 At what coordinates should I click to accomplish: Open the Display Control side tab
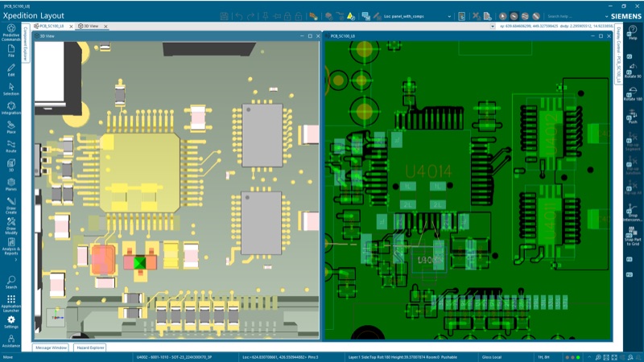click(618, 55)
